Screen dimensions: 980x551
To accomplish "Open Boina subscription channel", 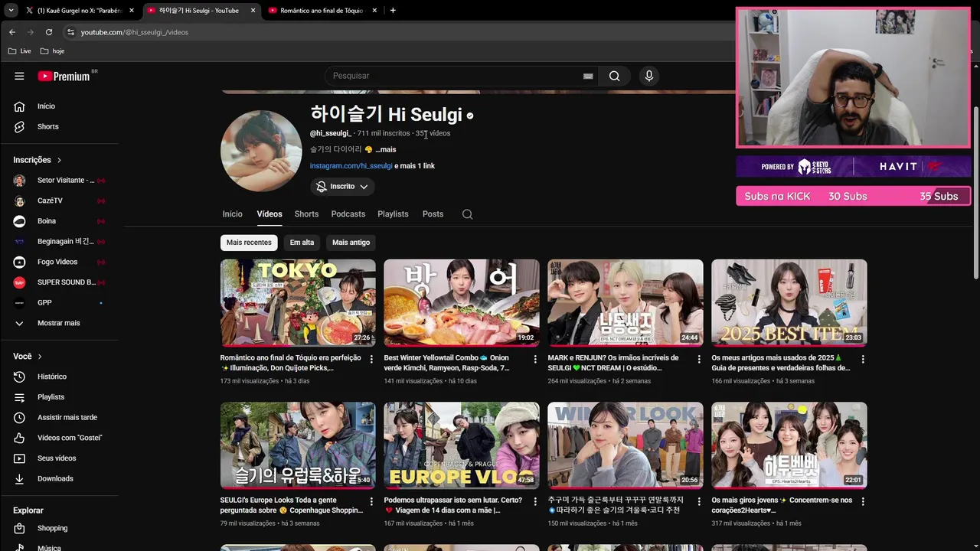I will [x=60, y=221].
